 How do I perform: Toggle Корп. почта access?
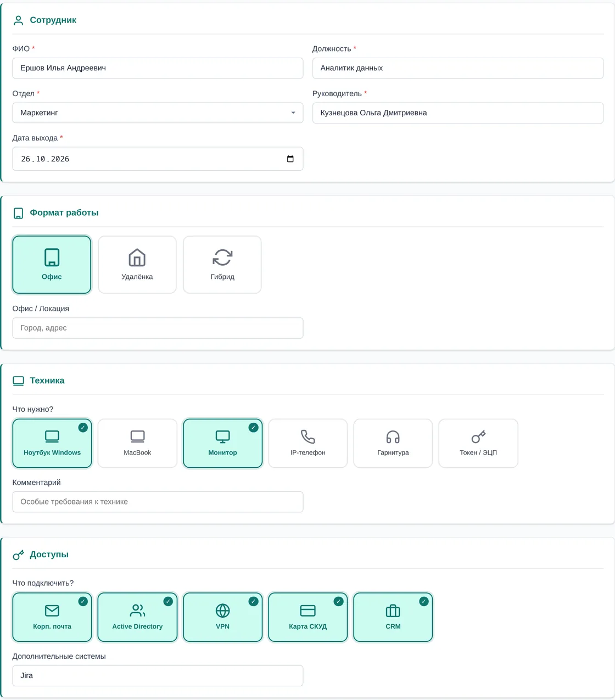pyautogui.click(x=52, y=617)
